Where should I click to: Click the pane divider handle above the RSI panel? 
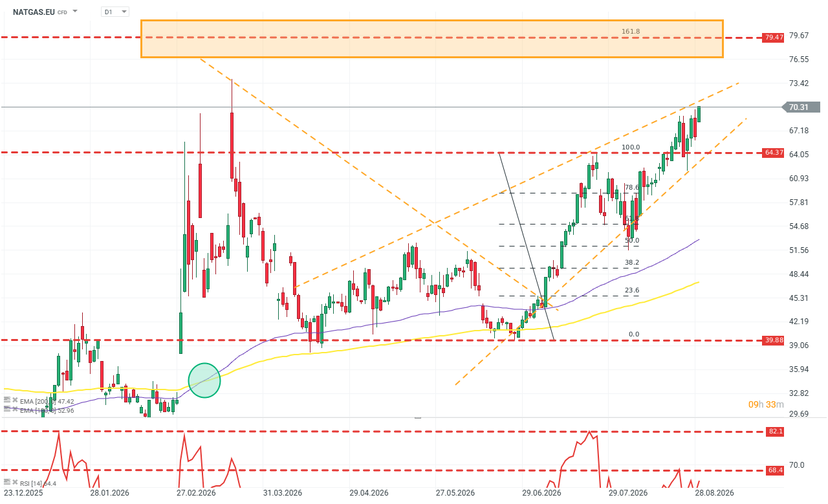418,418
